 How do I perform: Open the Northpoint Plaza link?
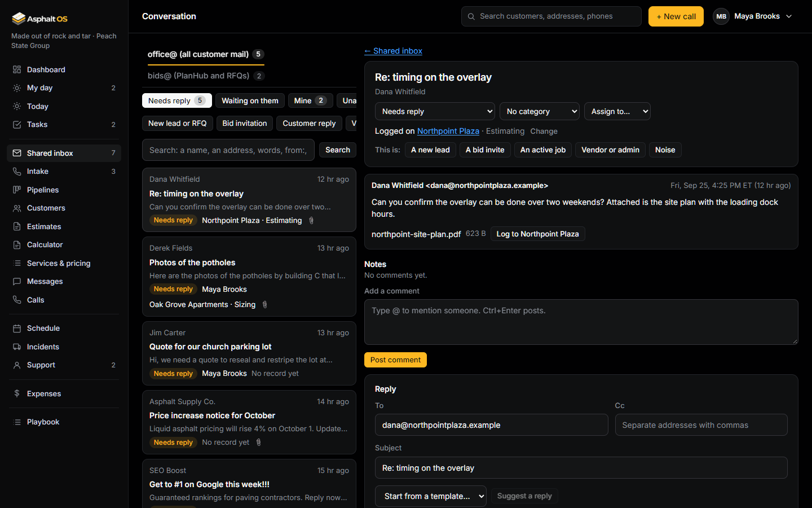click(448, 131)
